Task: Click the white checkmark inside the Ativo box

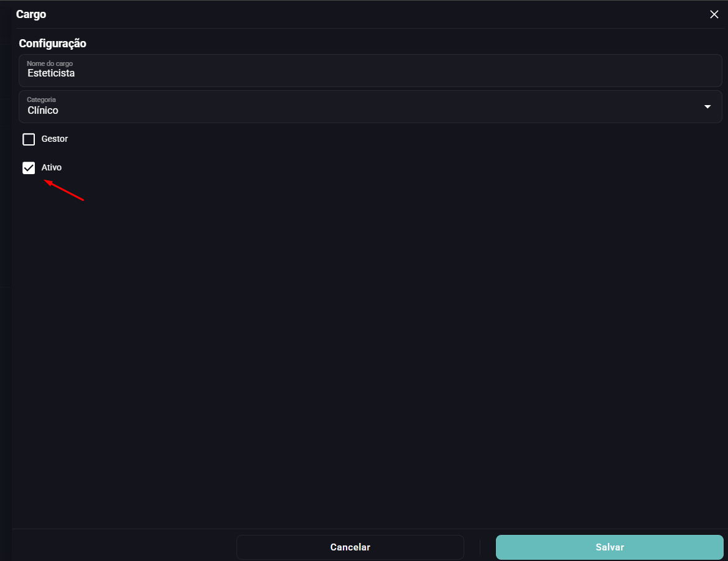Action: click(29, 167)
